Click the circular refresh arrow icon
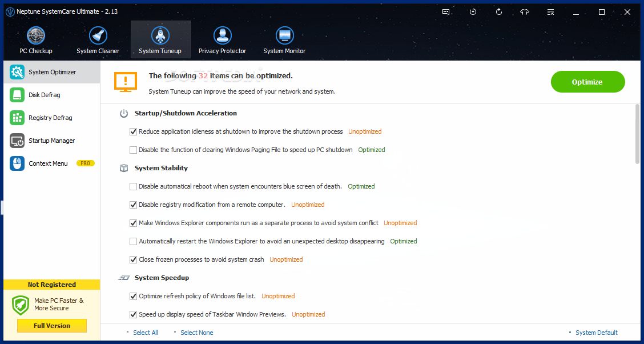 [499, 12]
